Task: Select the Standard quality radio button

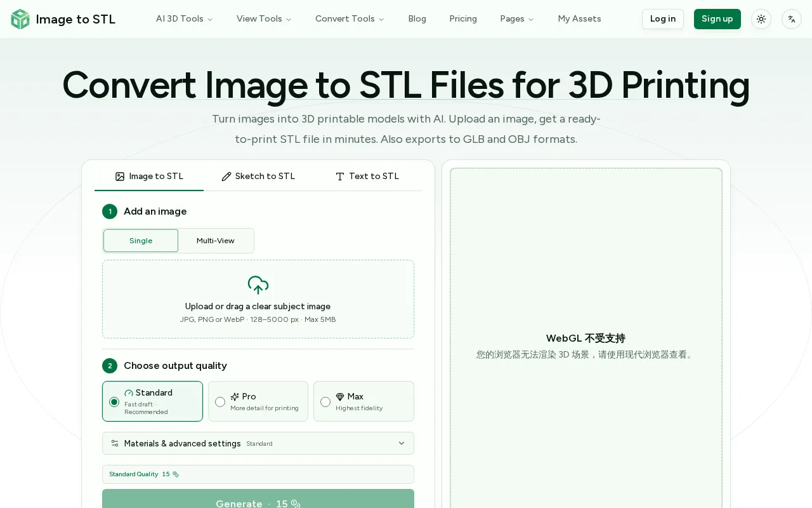Action: [114, 402]
